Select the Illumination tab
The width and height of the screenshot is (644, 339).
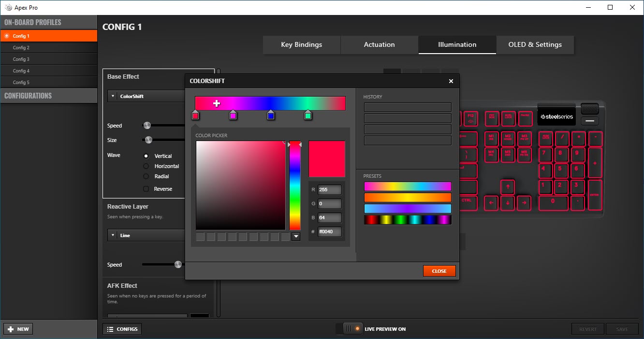pos(457,44)
